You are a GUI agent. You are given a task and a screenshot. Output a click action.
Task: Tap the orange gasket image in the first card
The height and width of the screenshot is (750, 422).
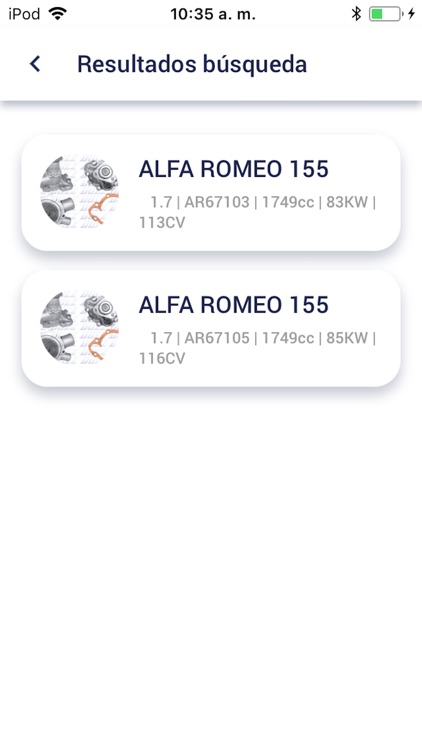point(102,209)
